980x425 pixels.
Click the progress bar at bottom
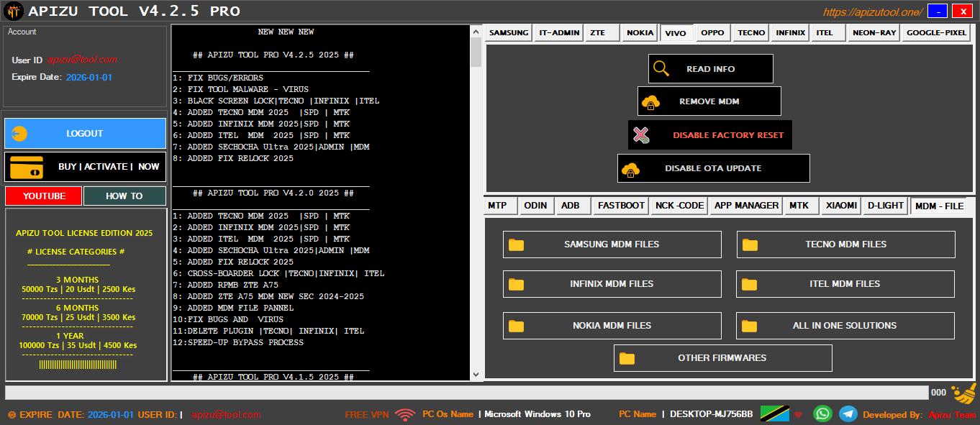tap(466, 393)
